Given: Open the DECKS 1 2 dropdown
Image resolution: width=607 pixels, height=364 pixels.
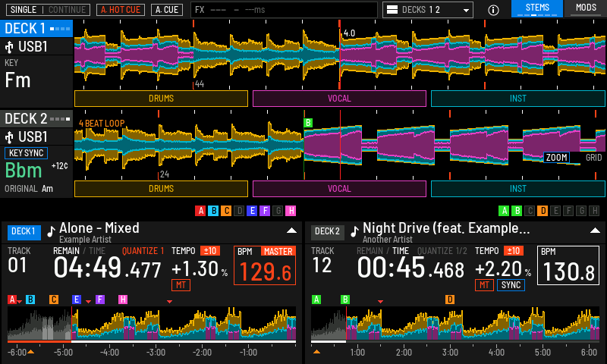Looking at the screenshot, I should [x=428, y=10].
